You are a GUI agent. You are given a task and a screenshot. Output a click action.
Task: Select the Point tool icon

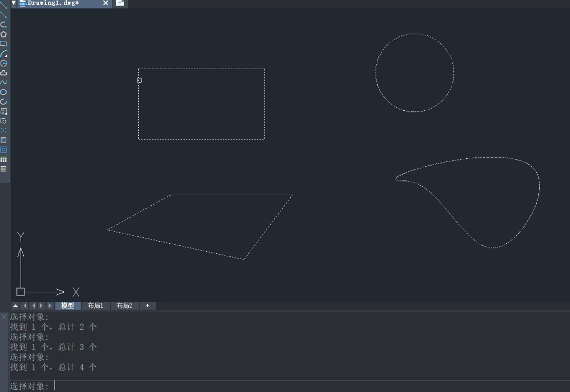tap(4, 130)
